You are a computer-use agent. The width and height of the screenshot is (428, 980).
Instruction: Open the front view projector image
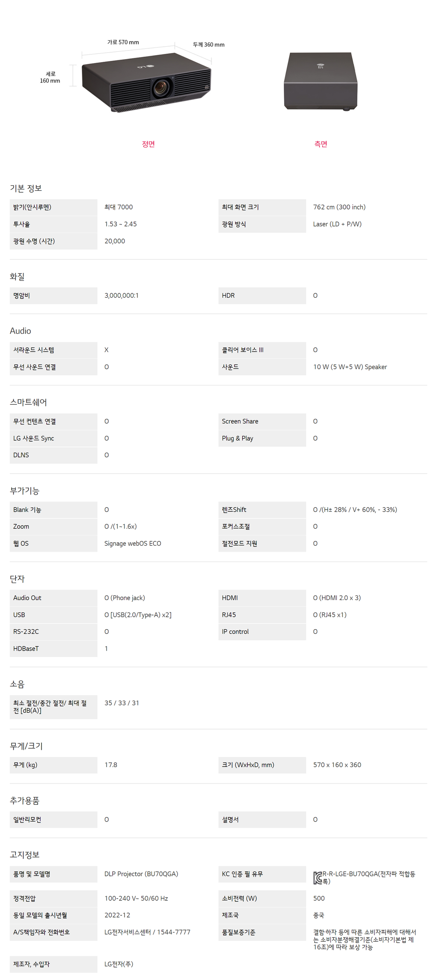(146, 84)
